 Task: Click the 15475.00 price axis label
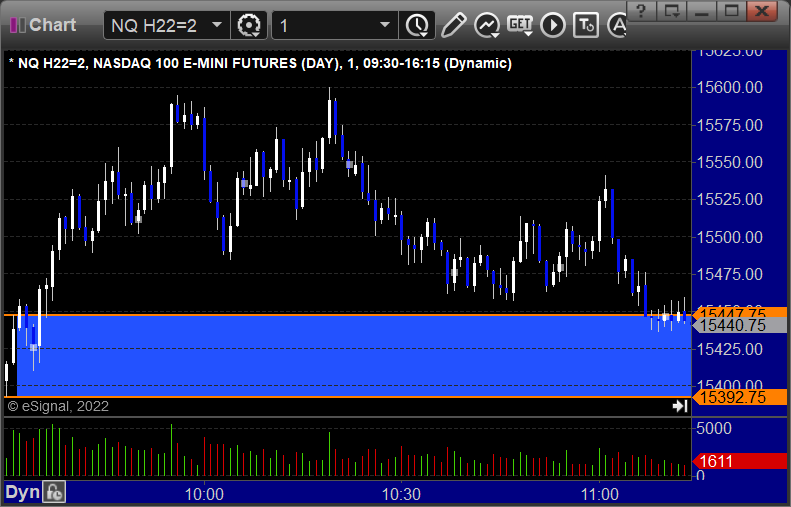[x=729, y=274]
